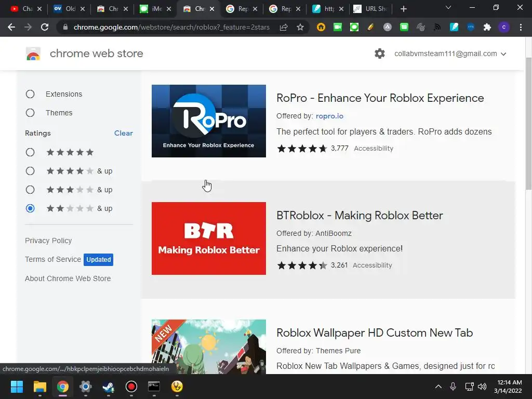Bookmark this page with the star icon
The image size is (532, 399).
pyautogui.click(x=300, y=27)
